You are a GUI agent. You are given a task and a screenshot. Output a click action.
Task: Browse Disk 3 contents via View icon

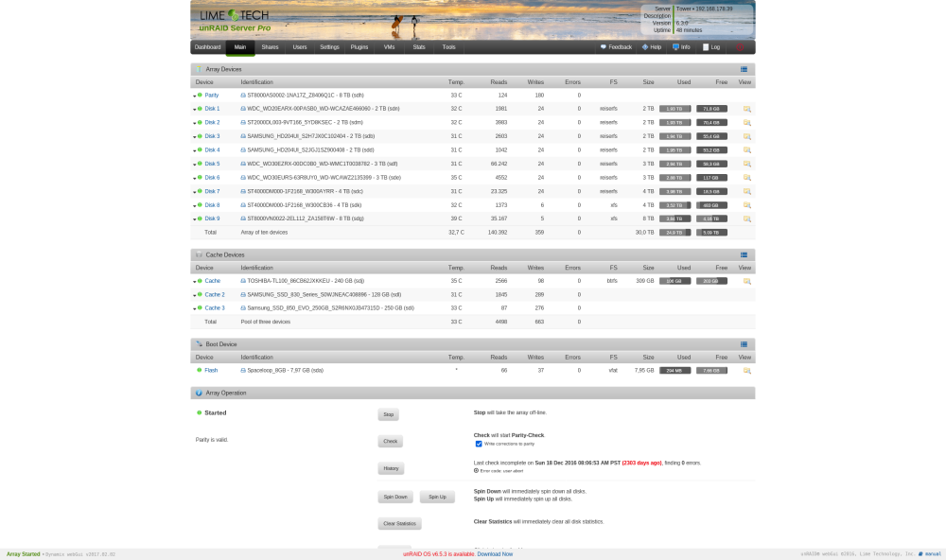click(x=747, y=137)
